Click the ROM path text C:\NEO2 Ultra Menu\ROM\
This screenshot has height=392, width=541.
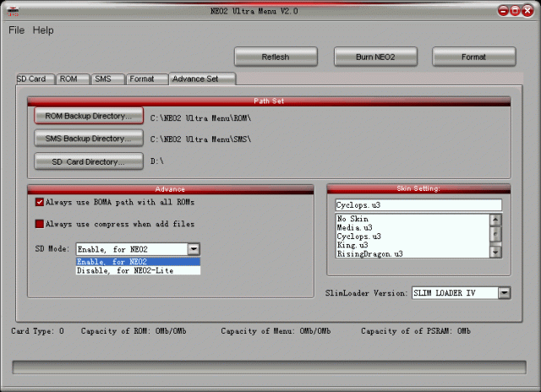pyautogui.click(x=201, y=118)
